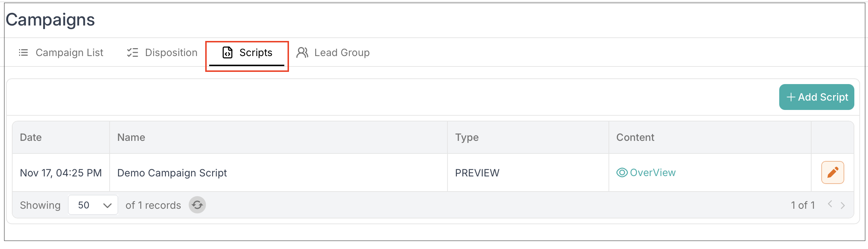The height and width of the screenshot is (249, 868).
Task: Open the OverView content link
Action: (653, 173)
